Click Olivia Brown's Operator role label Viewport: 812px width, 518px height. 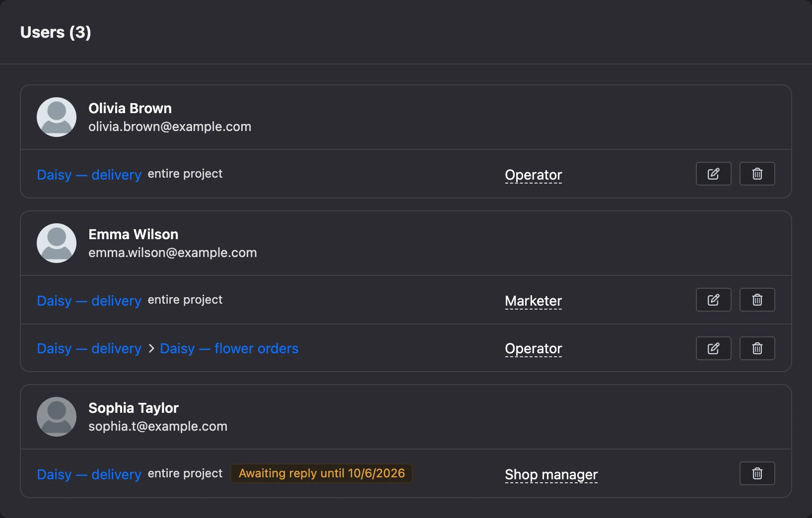click(534, 175)
